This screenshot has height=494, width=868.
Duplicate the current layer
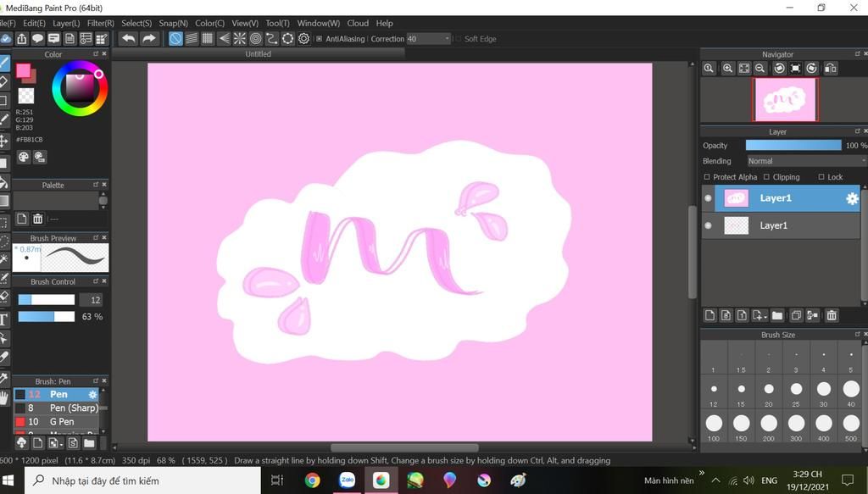coord(796,315)
